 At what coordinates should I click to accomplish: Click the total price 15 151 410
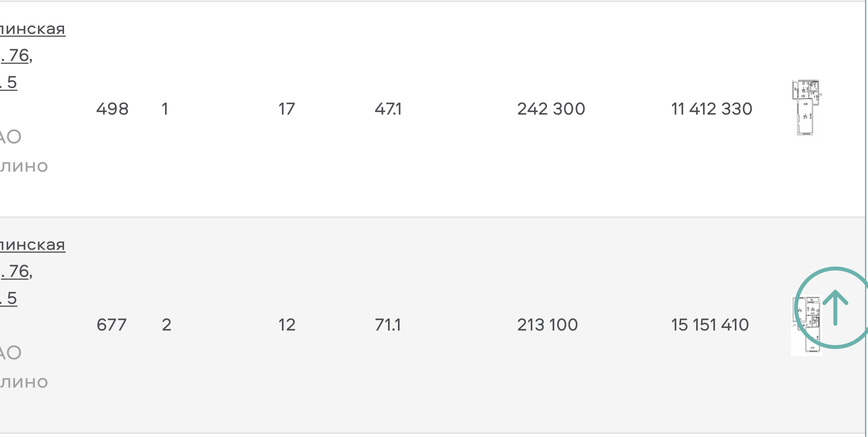click(x=710, y=325)
